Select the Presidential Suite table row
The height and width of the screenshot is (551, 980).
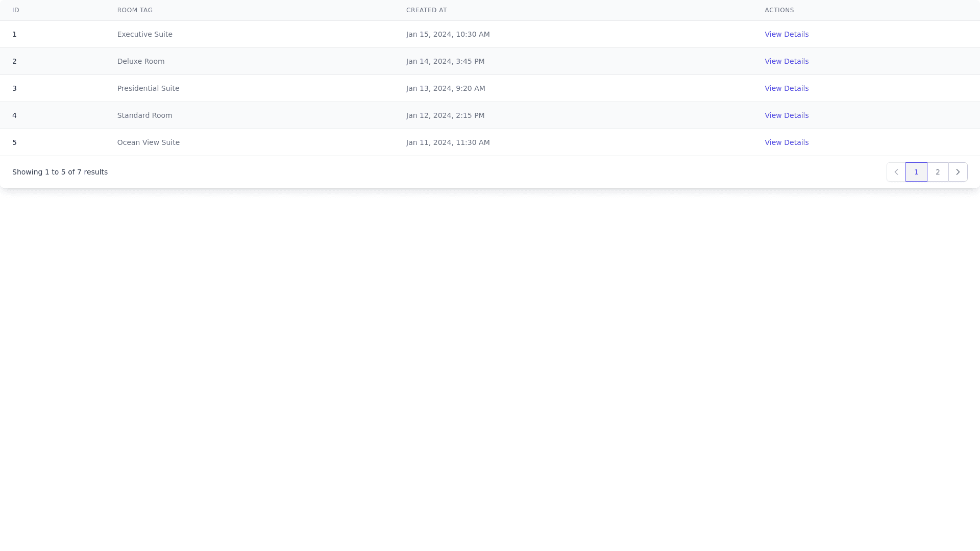(357, 88)
